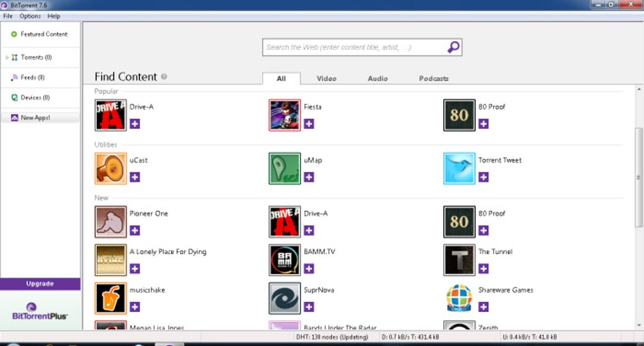Click the magnifier search icon
The width and height of the screenshot is (644, 346).
(453, 47)
